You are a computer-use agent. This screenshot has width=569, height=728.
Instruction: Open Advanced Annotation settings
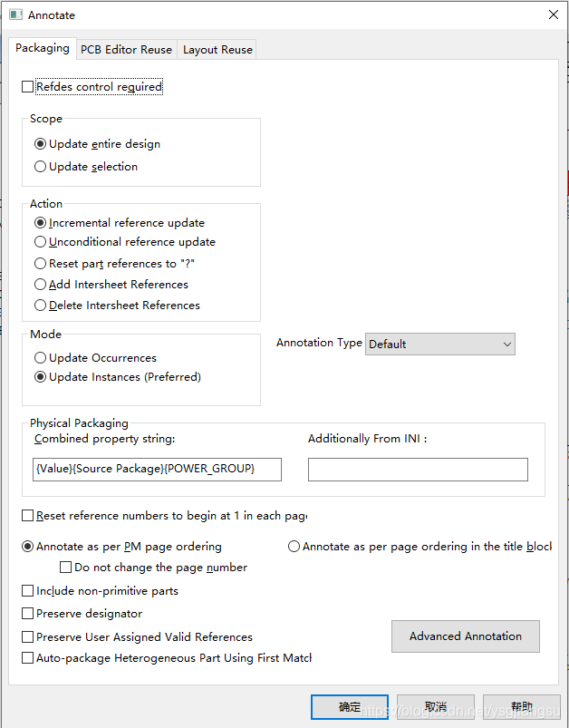(465, 636)
